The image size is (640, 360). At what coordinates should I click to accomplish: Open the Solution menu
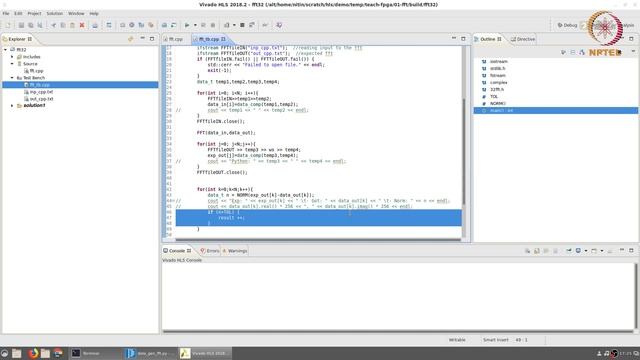[55, 13]
